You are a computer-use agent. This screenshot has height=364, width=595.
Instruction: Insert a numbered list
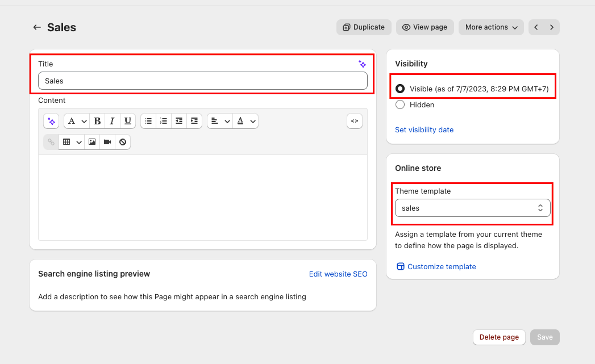tap(164, 121)
